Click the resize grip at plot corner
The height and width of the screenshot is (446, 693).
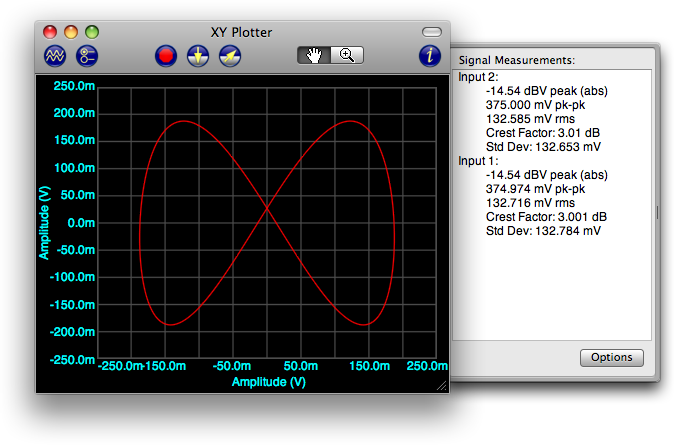tap(442, 385)
